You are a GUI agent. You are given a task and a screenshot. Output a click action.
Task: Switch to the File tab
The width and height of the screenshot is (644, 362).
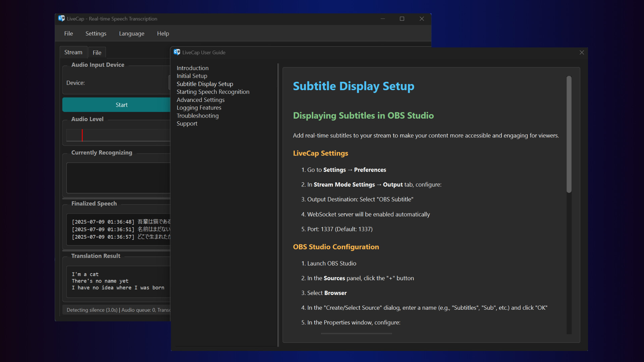click(x=97, y=52)
